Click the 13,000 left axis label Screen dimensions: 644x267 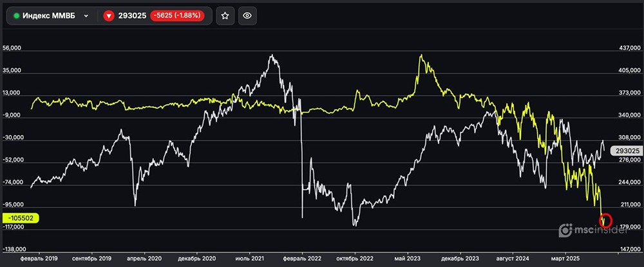[x=12, y=93]
